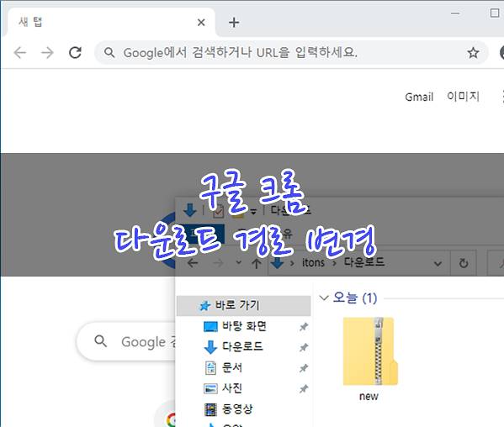The width and height of the screenshot is (504, 427).
Task: Reload the current Chrome page
Action: pos(75,52)
